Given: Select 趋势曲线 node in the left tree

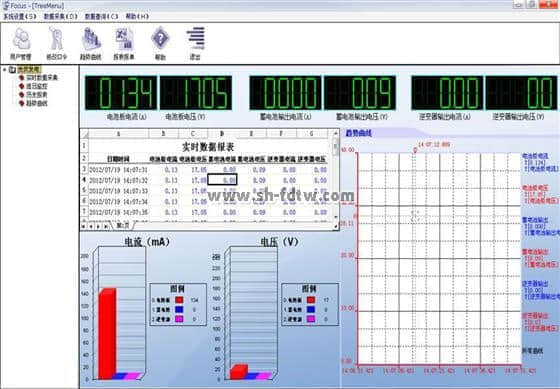Looking at the screenshot, I should pyautogui.click(x=36, y=104).
